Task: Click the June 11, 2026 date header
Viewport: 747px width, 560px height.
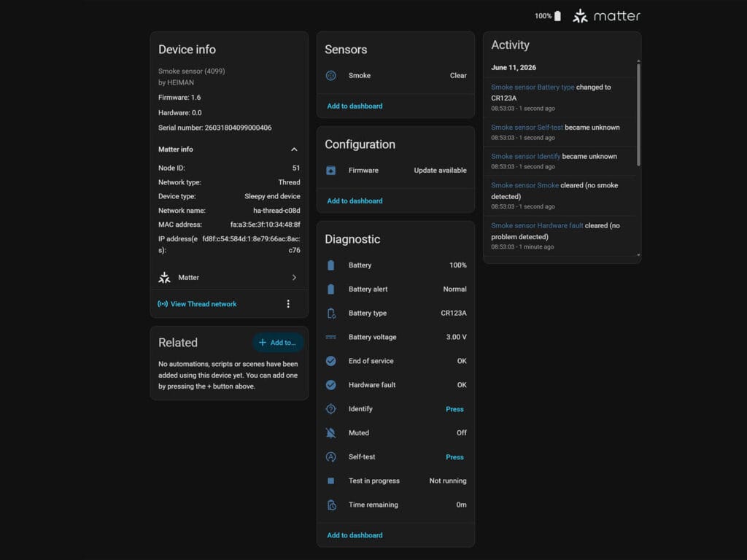Action: coord(514,68)
